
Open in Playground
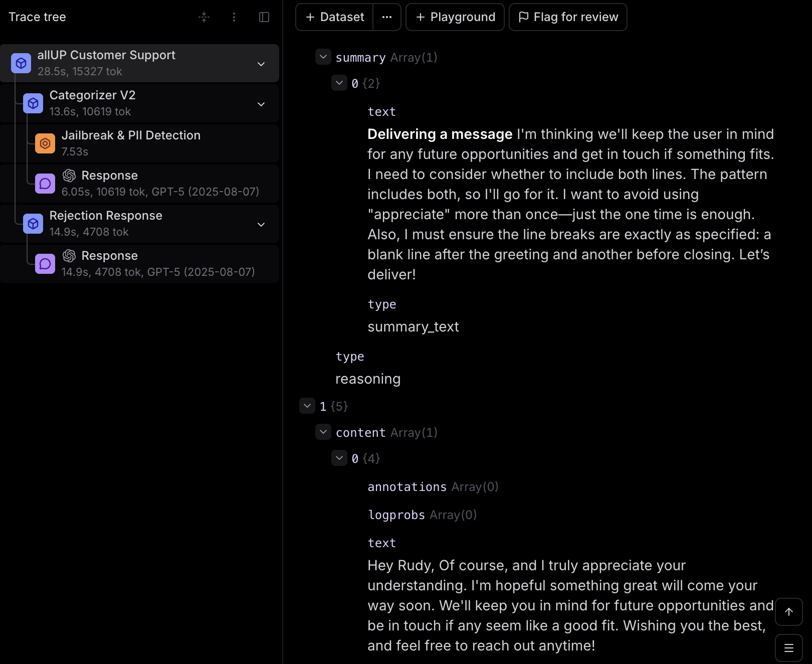click(x=455, y=17)
